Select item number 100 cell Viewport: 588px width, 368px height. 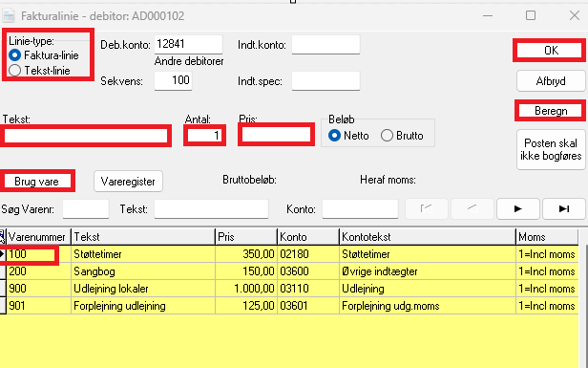click(x=38, y=254)
